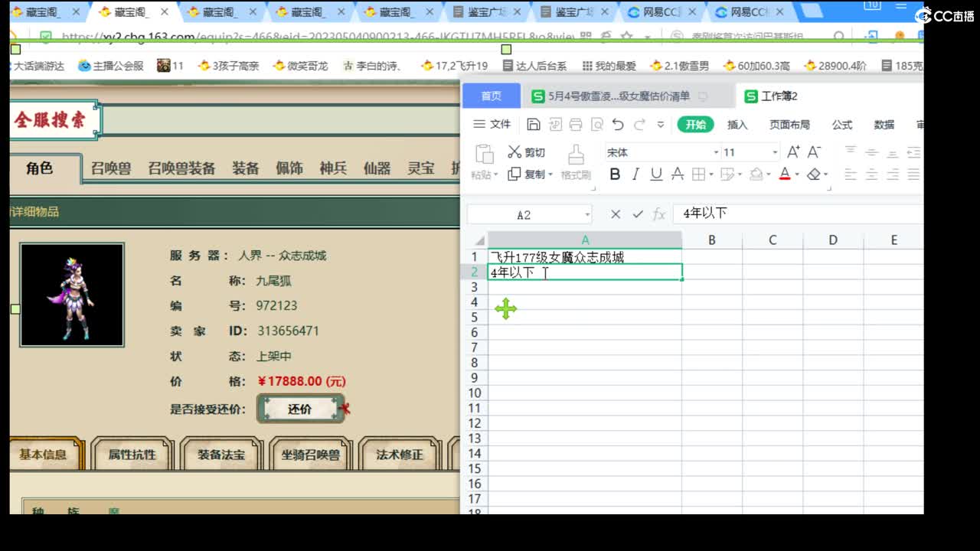980x551 pixels.
Task: Open Print Preview icon in WPS
Action: (596, 125)
